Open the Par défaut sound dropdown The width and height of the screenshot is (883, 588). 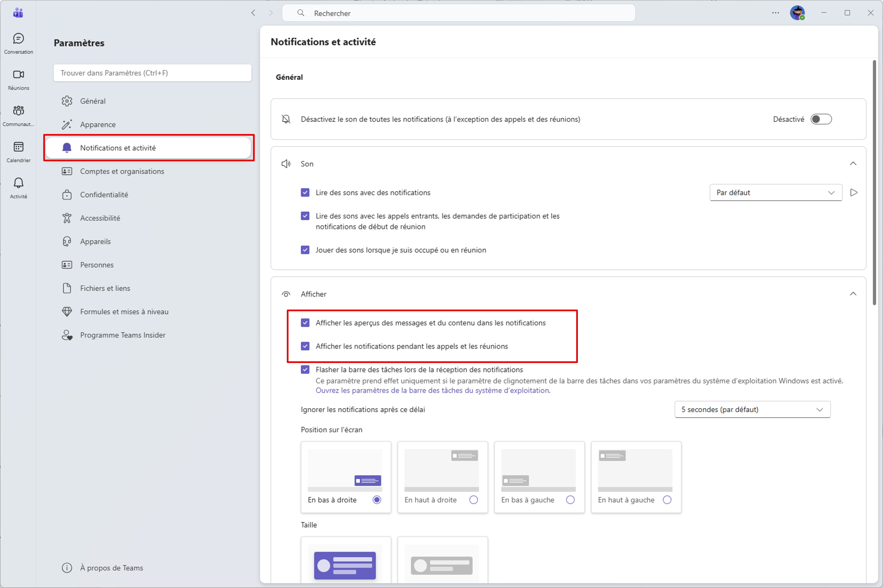(x=775, y=192)
